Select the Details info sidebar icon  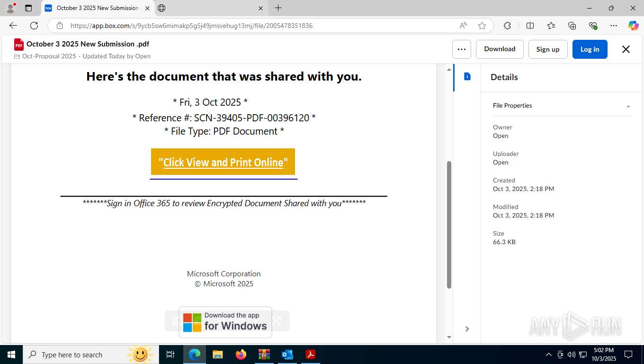pos(467,76)
